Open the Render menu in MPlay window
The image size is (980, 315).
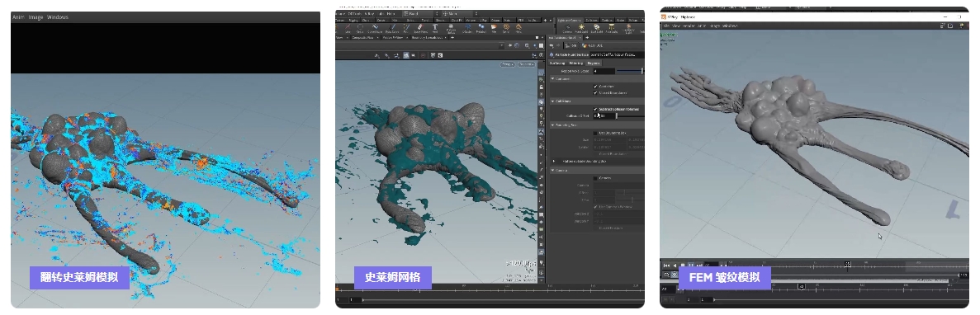[689, 26]
